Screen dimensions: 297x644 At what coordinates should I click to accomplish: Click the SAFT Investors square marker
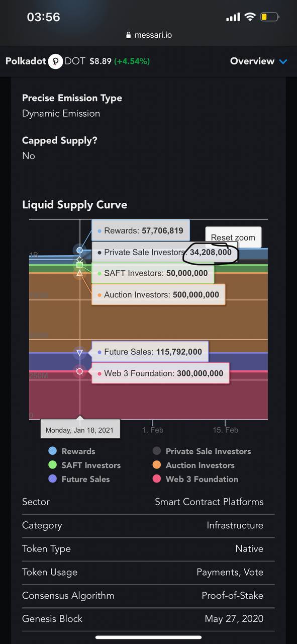coord(79,265)
